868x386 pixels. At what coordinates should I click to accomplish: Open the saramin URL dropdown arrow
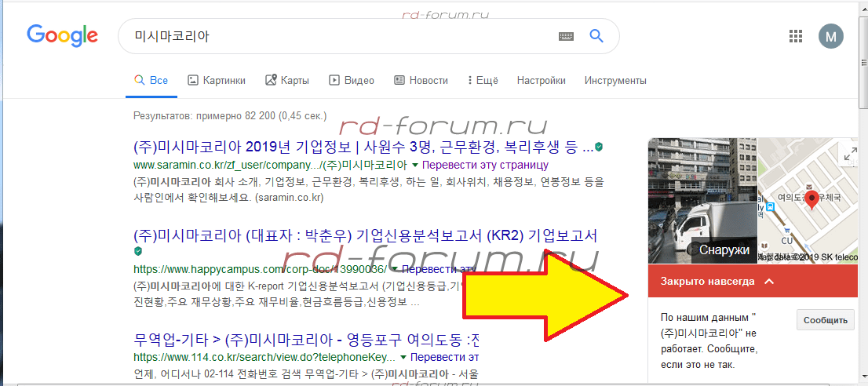pos(415,166)
